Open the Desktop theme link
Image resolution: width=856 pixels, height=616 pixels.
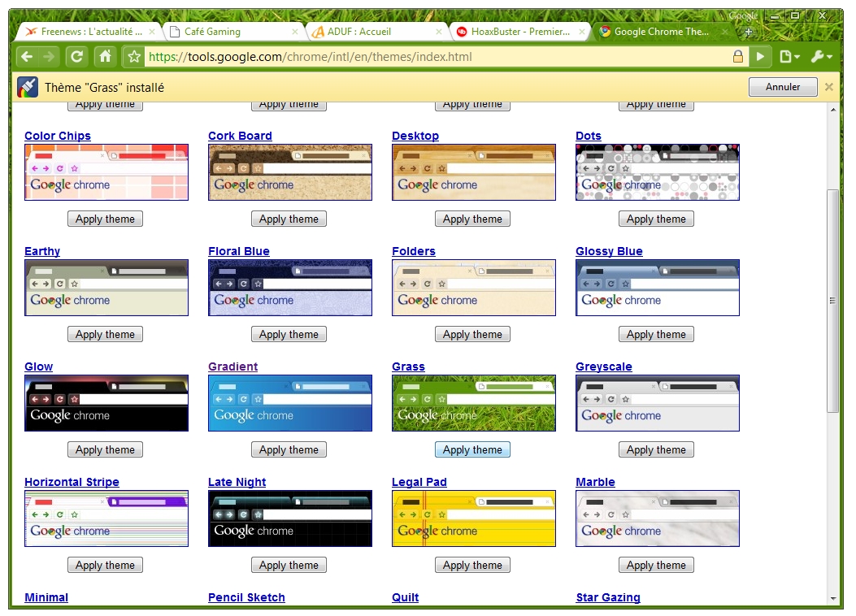point(415,136)
